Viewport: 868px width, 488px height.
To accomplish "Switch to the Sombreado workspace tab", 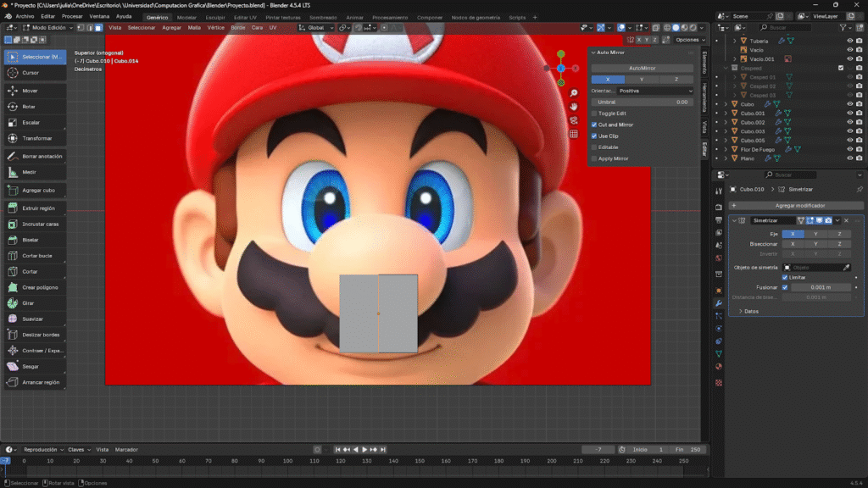I will click(322, 17).
